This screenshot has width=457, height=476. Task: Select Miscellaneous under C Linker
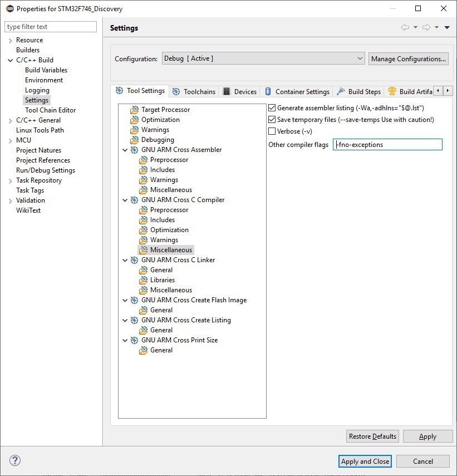[x=171, y=290]
